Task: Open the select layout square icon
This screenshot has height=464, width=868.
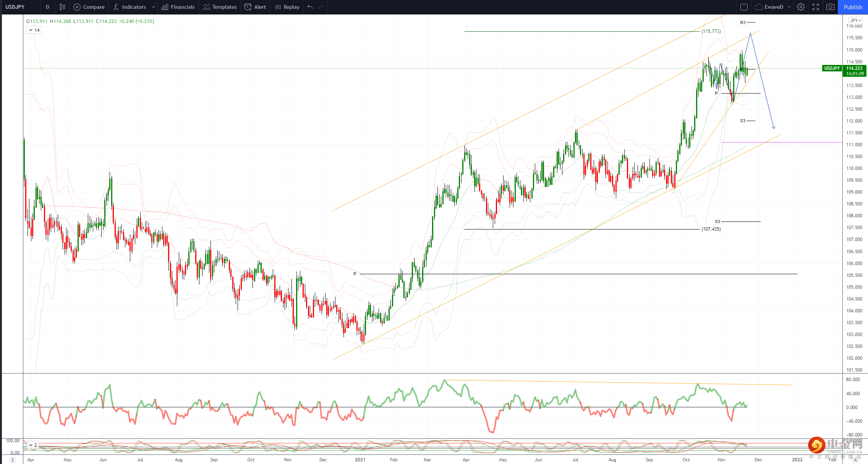Action: (x=744, y=7)
